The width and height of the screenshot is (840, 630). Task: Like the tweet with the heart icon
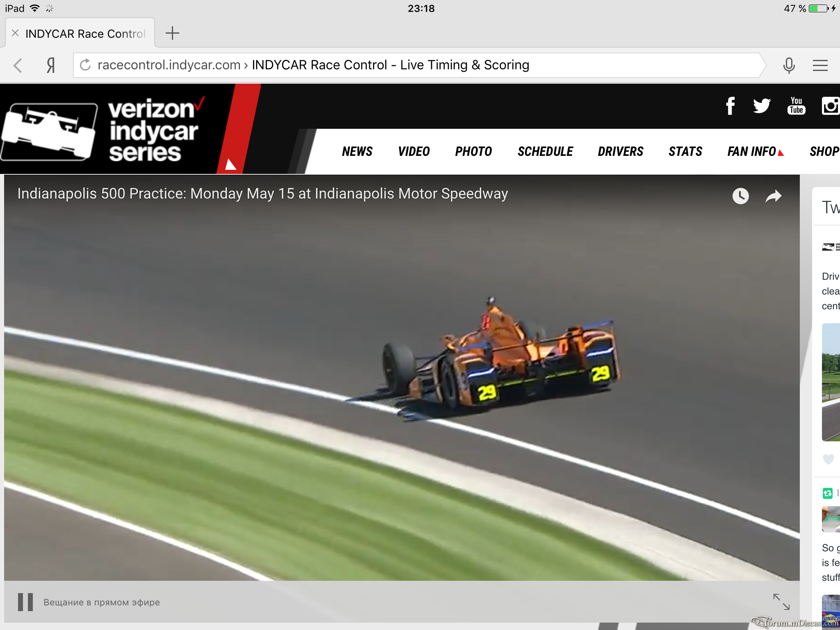(829, 459)
